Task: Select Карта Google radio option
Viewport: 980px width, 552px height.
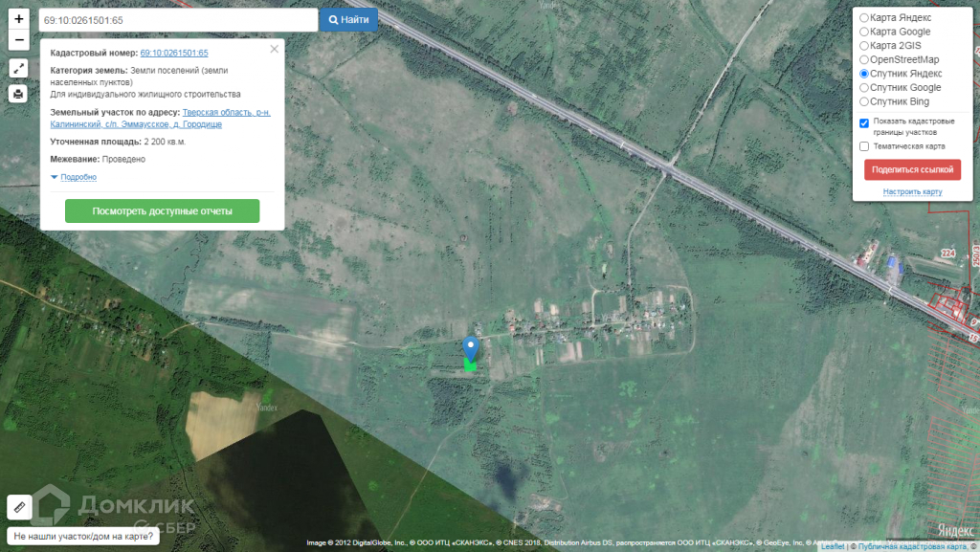Action: point(864,32)
